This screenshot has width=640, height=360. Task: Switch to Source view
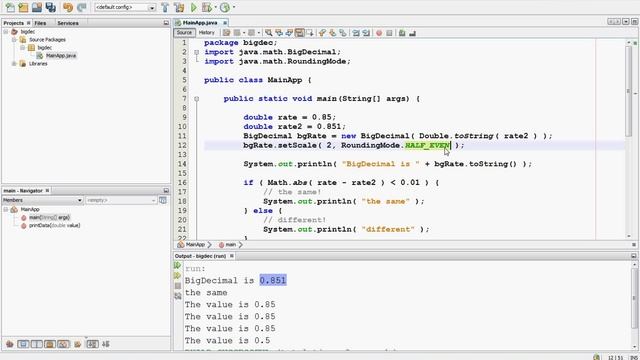(x=184, y=33)
